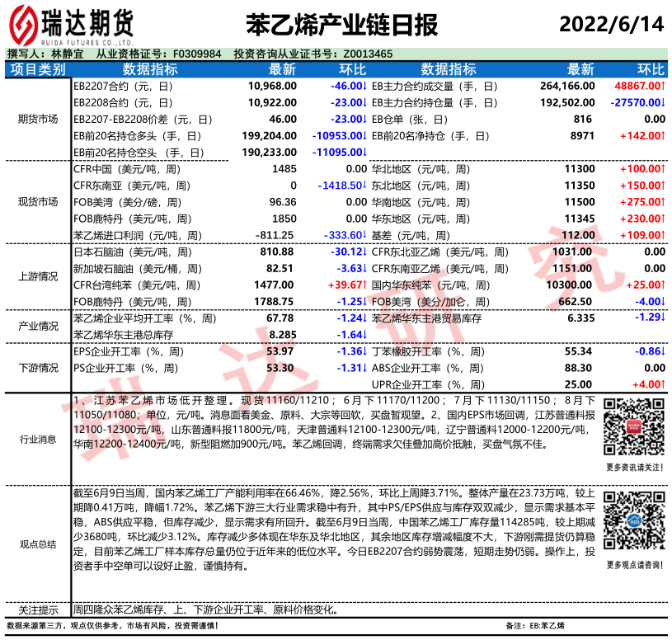Click the blue down arrow beside -1418.50
Screen dimensions: 672x640
tap(364, 185)
